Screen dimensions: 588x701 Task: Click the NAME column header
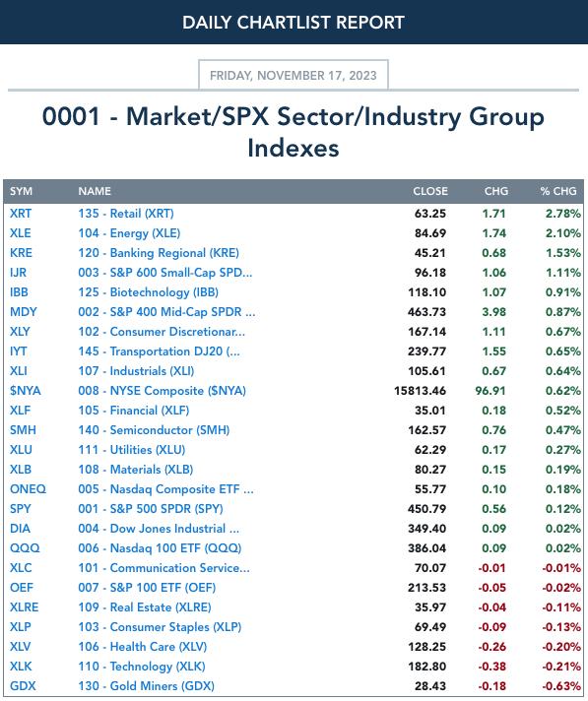(95, 191)
